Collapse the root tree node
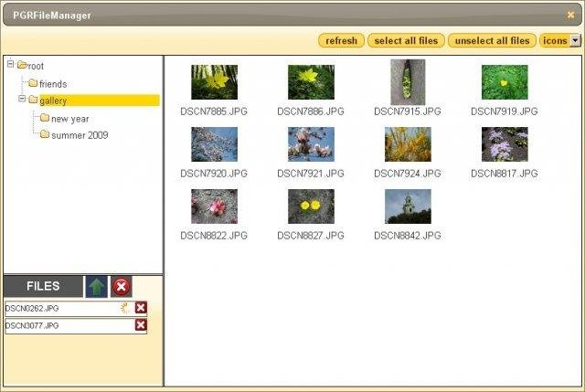This screenshot has height=392, width=585. (x=10, y=64)
